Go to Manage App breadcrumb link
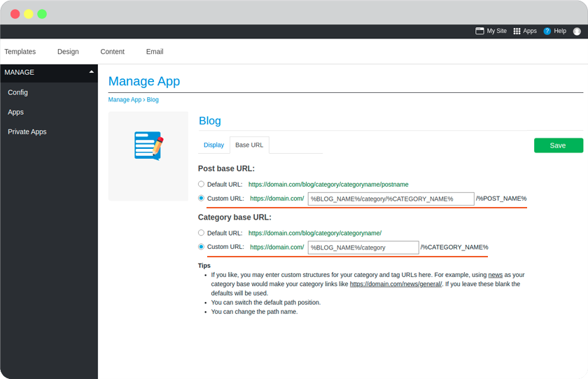The height and width of the screenshot is (379, 588). (125, 99)
